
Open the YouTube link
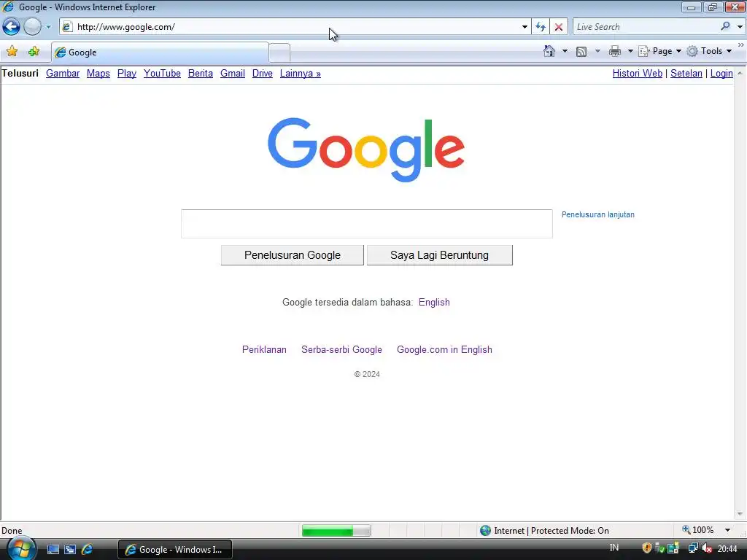[162, 74]
